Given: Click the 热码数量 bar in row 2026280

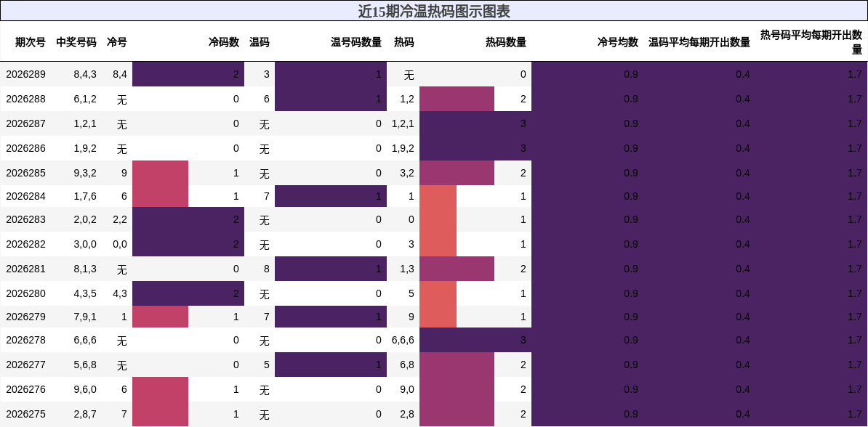Looking at the screenshot, I should [x=438, y=293].
